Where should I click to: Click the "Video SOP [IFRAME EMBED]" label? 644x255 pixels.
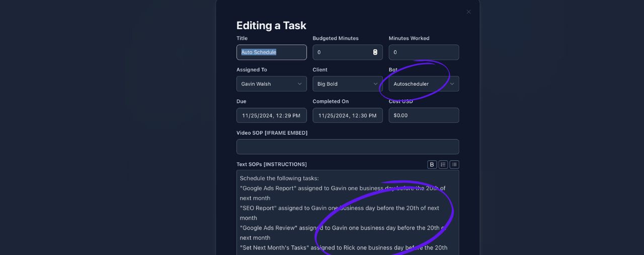coord(272,133)
